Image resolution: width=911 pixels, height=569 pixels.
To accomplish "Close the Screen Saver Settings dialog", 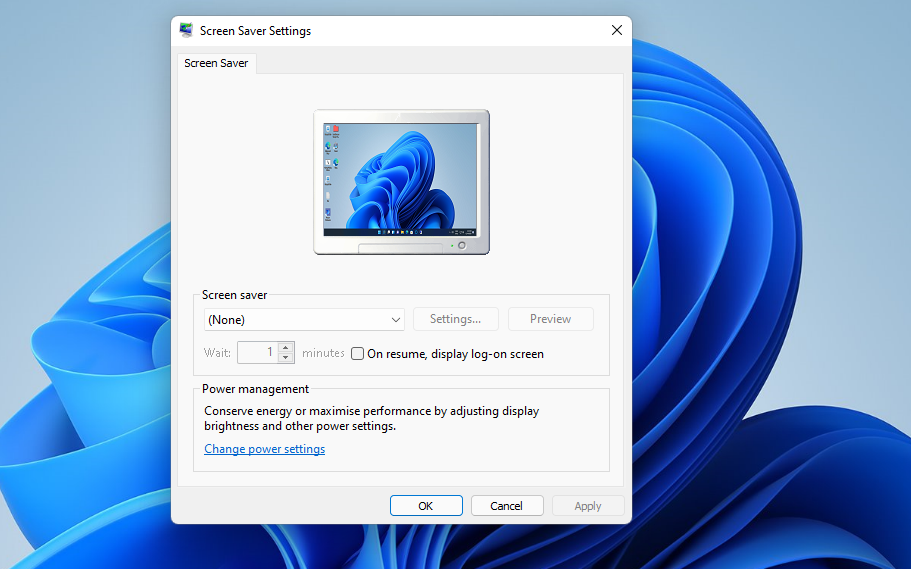I will pyautogui.click(x=616, y=30).
